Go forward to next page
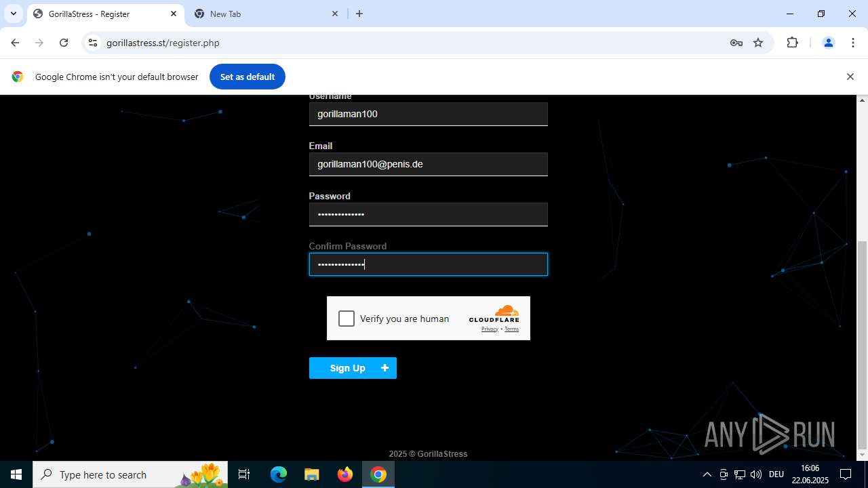This screenshot has width=868, height=488. click(39, 43)
